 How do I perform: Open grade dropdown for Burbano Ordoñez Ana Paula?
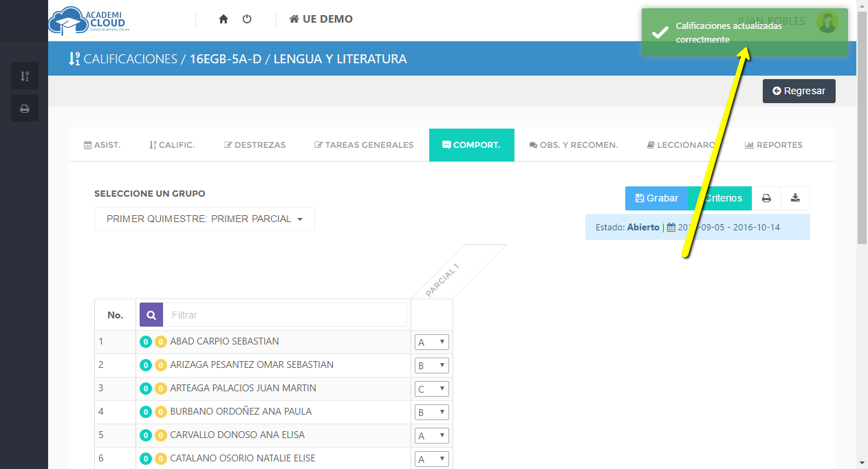(431, 413)
